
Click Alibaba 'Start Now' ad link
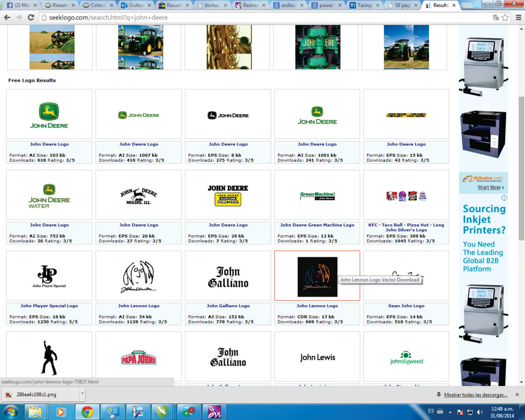point(490,187)
